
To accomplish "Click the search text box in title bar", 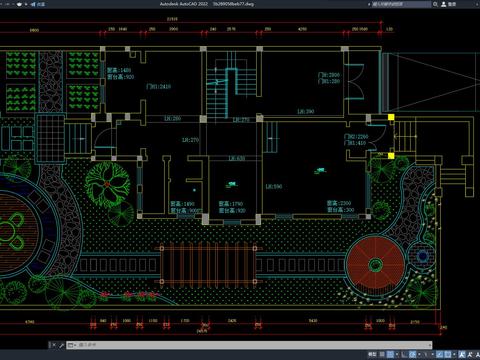I will click(401, 4).
